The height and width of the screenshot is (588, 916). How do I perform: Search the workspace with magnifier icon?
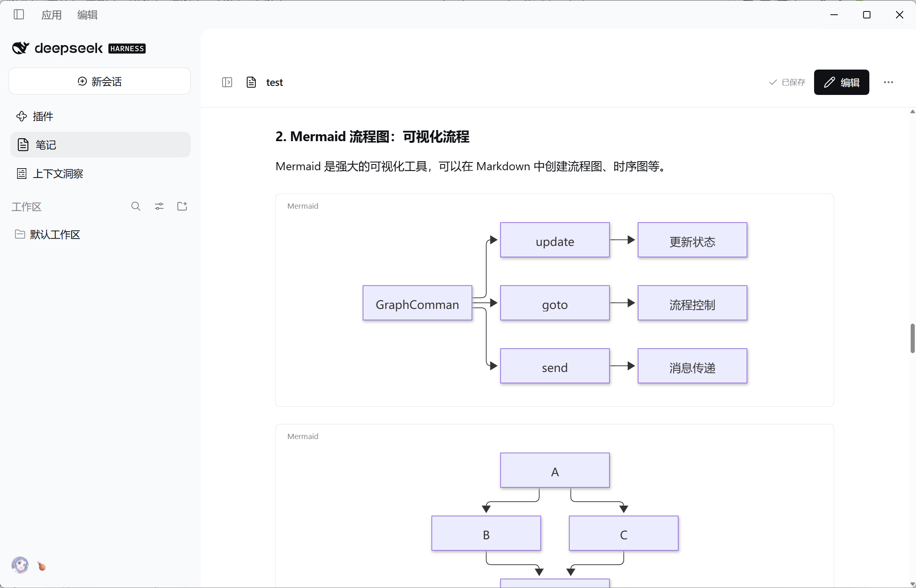click(136, 206)
